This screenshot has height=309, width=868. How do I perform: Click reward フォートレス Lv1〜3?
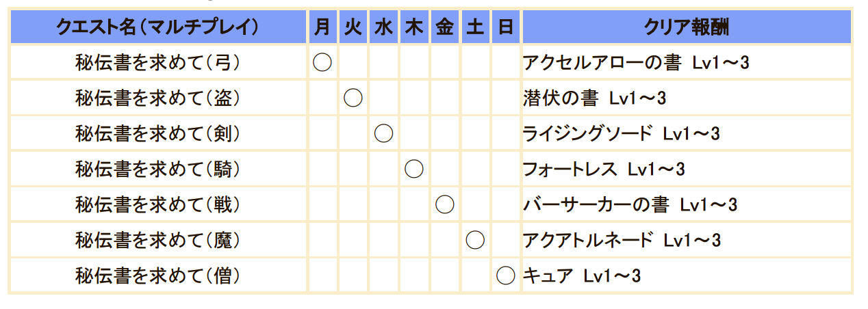tap(604, 169)
